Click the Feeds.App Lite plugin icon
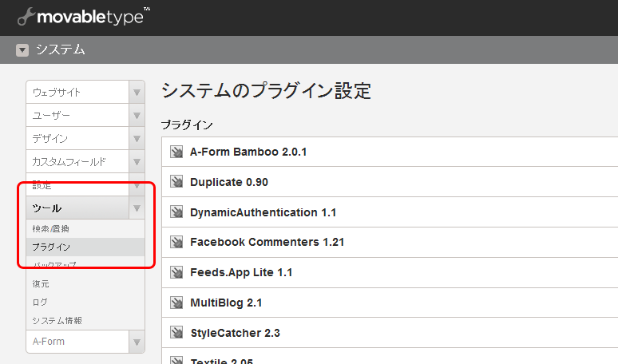This screenshot has width=618, height=364. tap(176, 272)
